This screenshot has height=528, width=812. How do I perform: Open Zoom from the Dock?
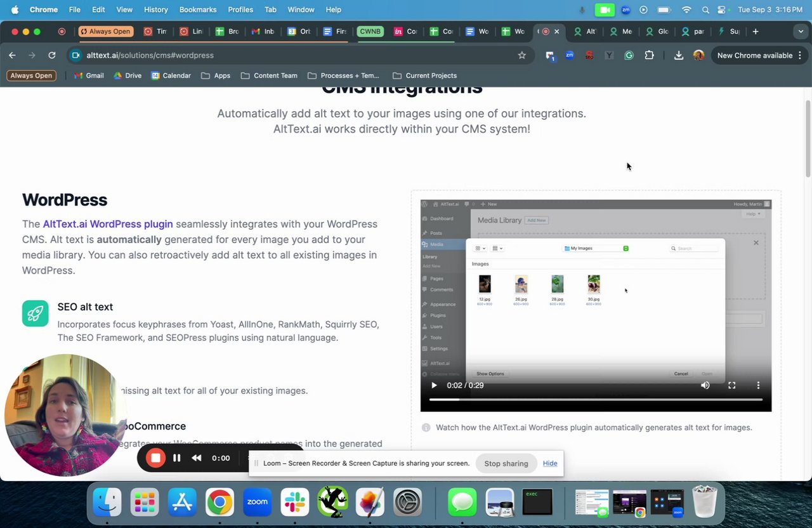[258, 503]
